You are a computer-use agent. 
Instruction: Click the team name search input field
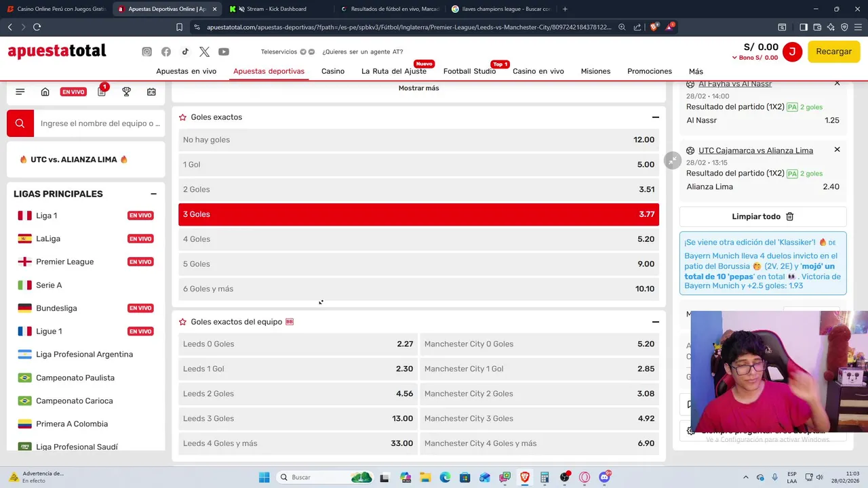tap(100, 123)
